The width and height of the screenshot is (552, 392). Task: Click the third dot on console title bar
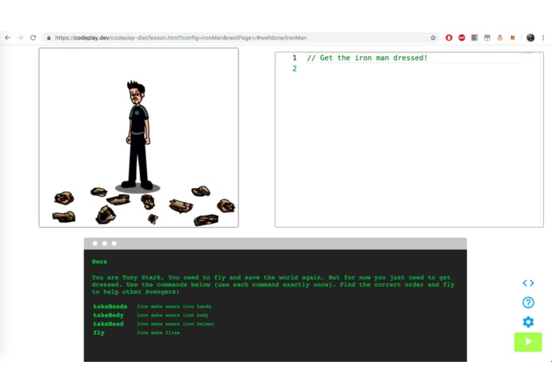tap(114, 244)
